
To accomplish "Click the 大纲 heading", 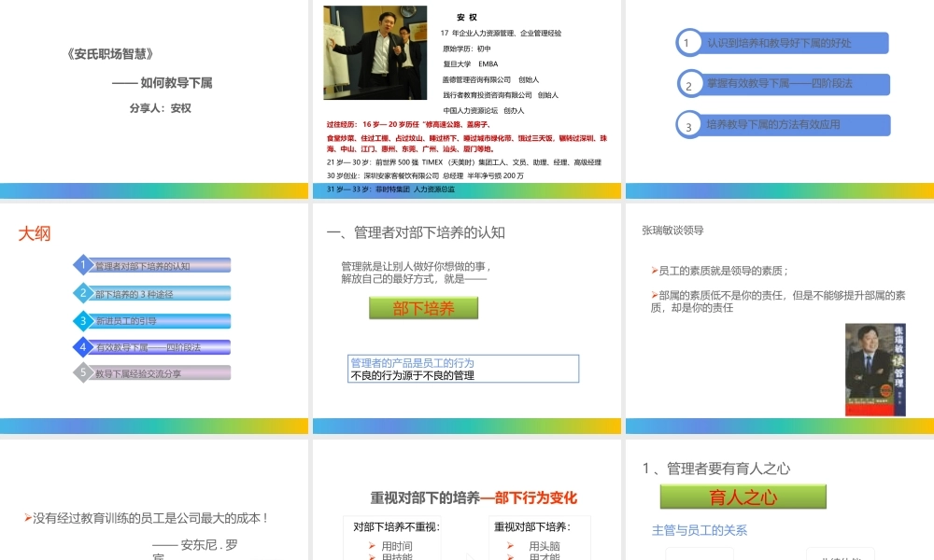I will (x=35, y=233).
